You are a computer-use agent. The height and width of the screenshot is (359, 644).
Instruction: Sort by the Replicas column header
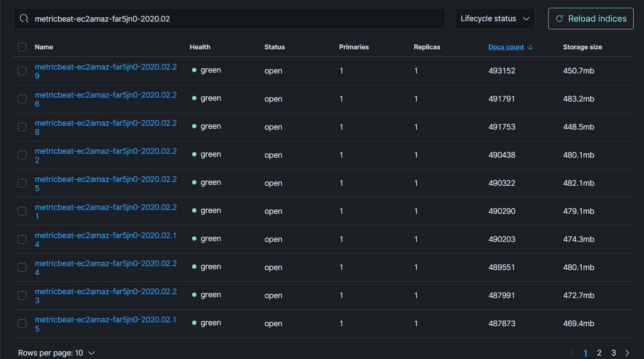[x=427, y=47]
